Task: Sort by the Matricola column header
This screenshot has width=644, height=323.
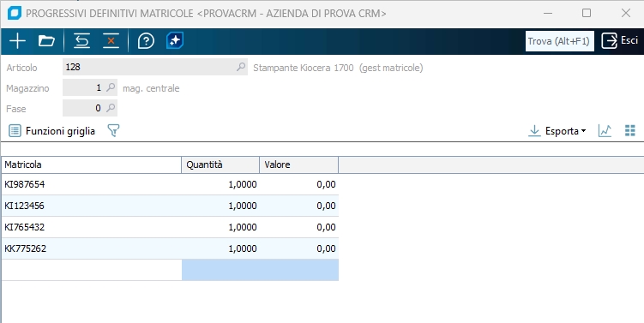Action: point(92,164)
